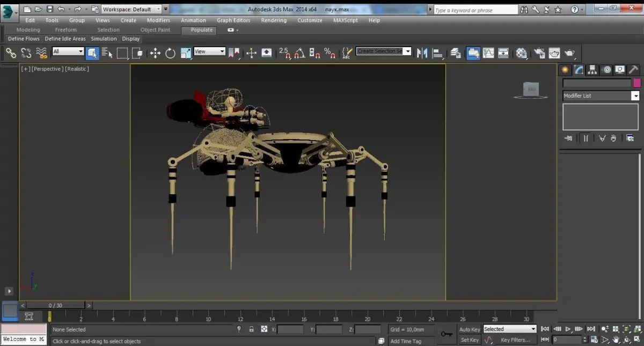
Task: Click the Simulation panel button
Action: (104, 39)
